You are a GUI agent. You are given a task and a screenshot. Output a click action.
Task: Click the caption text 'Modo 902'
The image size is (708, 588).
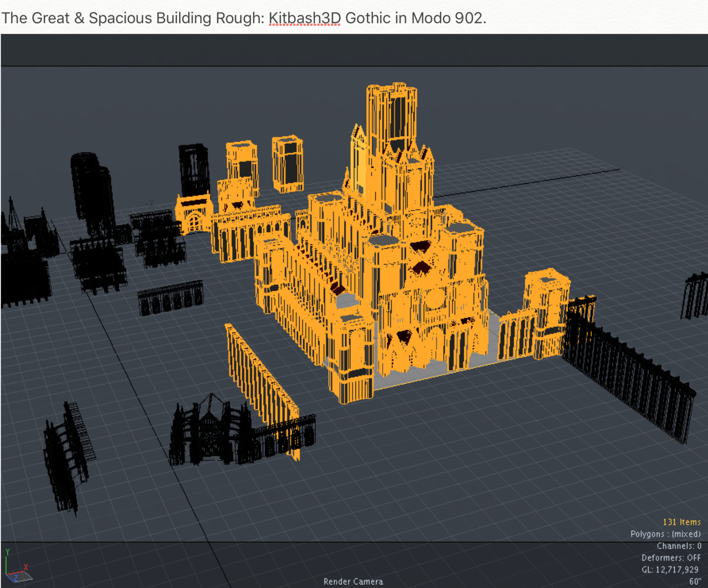click(x=447, y=18)
